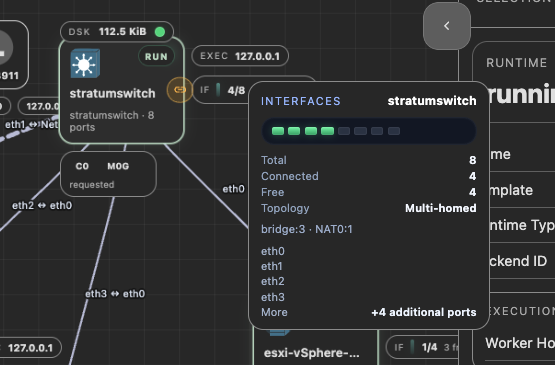Select eth3 in the interfaces list
The width and height of the screenshot is (555, 365).
tap(273, 297)
